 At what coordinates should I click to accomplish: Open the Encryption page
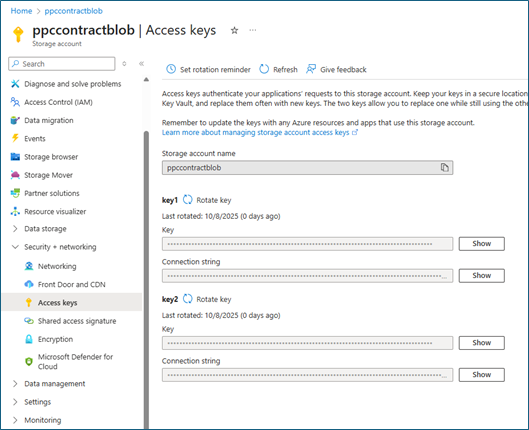click(x=55, y=339)
